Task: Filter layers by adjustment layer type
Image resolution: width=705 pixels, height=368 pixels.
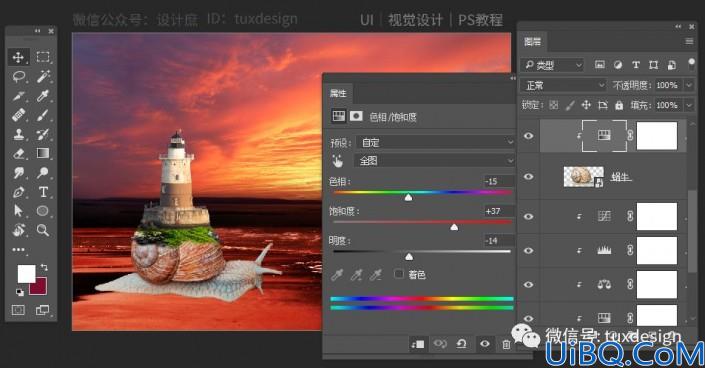Action: (x=618, y=65)
